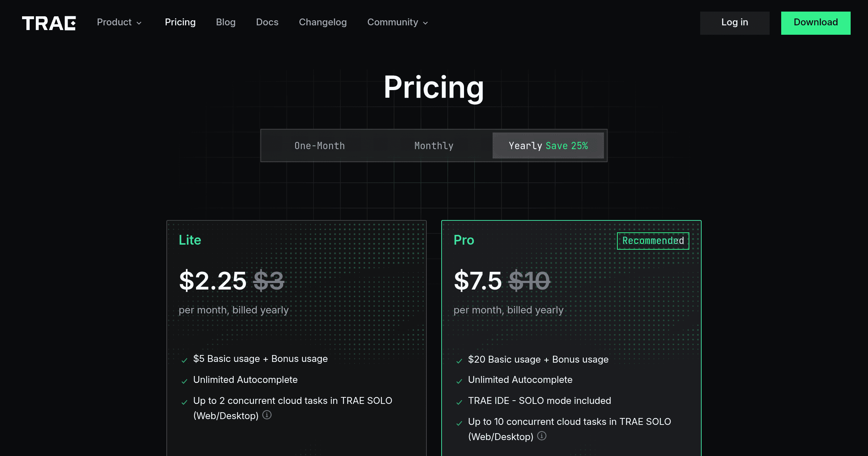
Task: Click the Pro plan title
Action: 464,240
